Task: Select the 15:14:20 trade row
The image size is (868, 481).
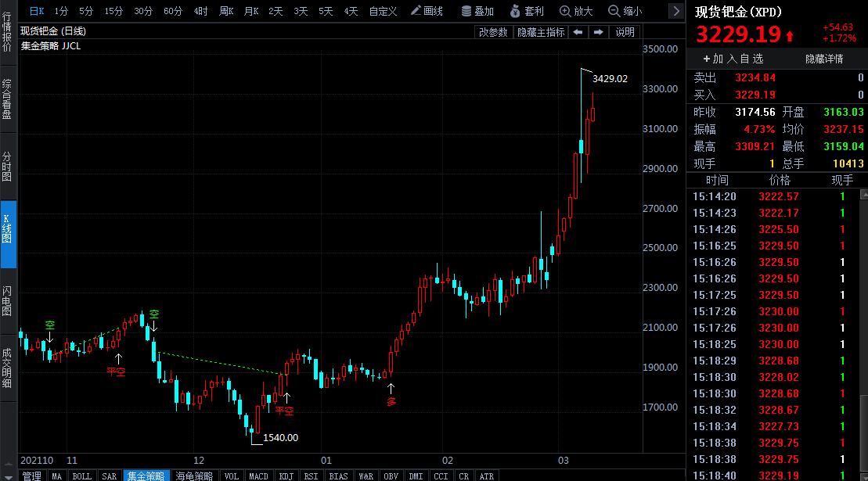Action: [x=773, y=196]
